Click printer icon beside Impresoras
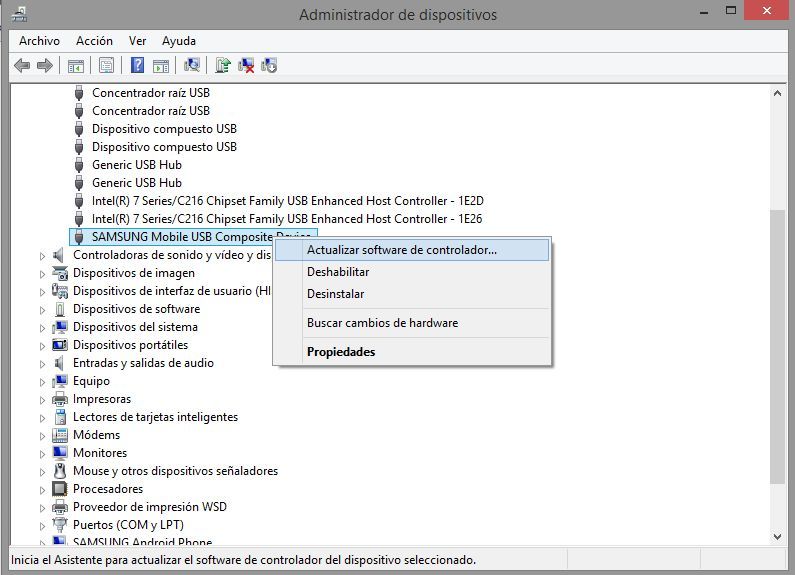 (x=60, y=399)
